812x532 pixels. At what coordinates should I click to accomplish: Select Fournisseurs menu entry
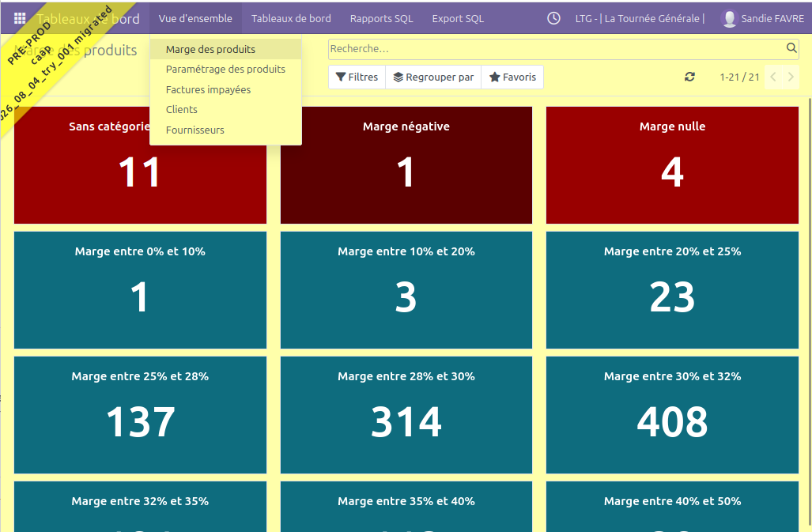click(x=225, y=130)
